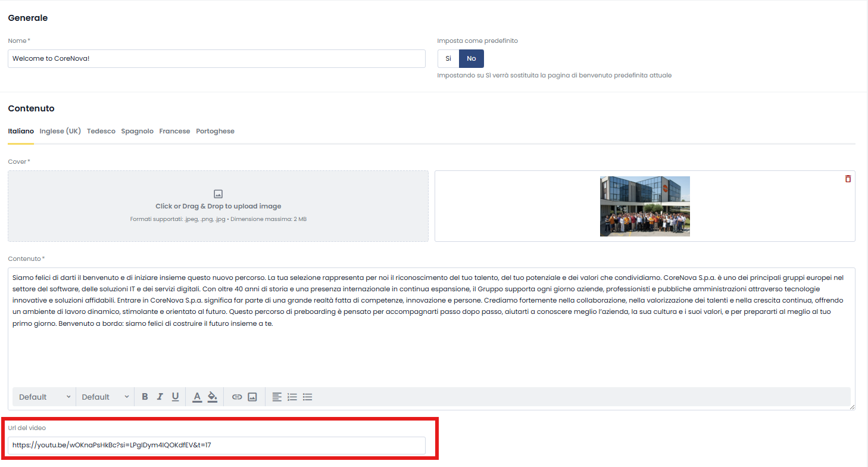Screen dimensions: 868x467
Task: Select No for 'Imposta come predefinito'
Action: click(x=472, y=58)
